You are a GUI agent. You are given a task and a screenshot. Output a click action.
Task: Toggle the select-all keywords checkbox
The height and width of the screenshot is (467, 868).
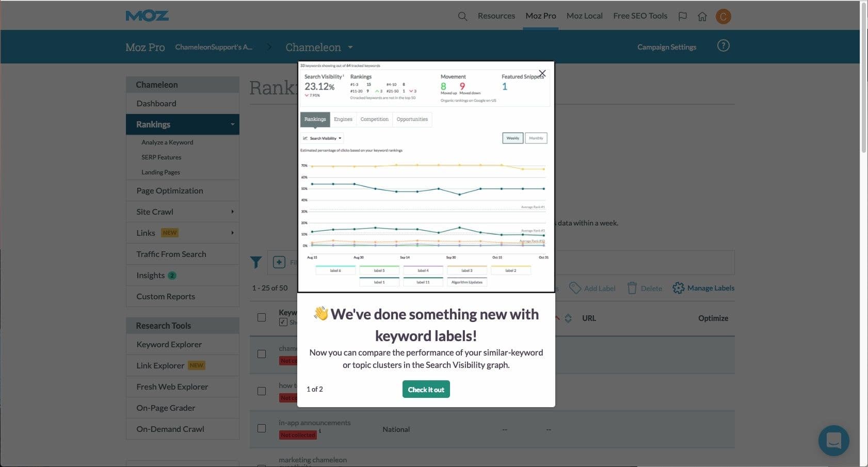262,317
